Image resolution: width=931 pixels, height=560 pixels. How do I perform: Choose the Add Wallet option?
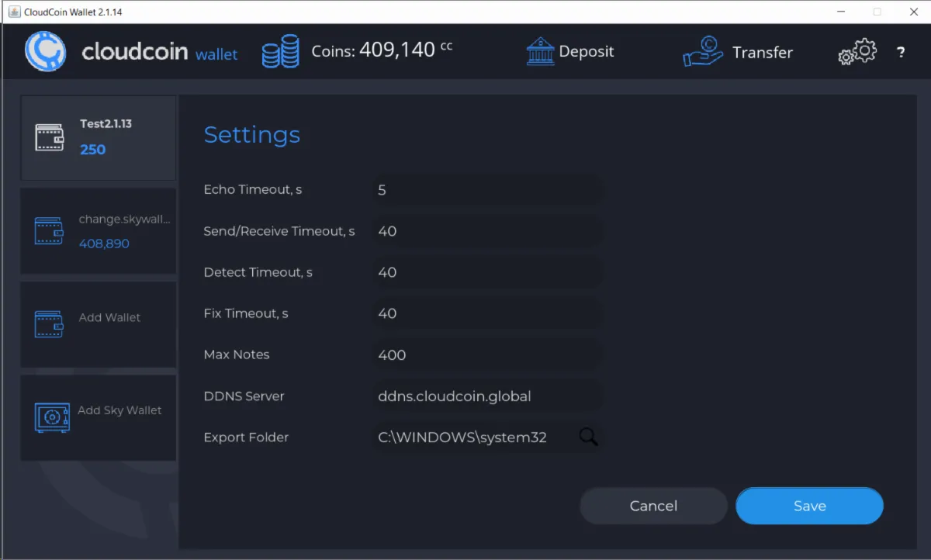(x=110, y=317)
